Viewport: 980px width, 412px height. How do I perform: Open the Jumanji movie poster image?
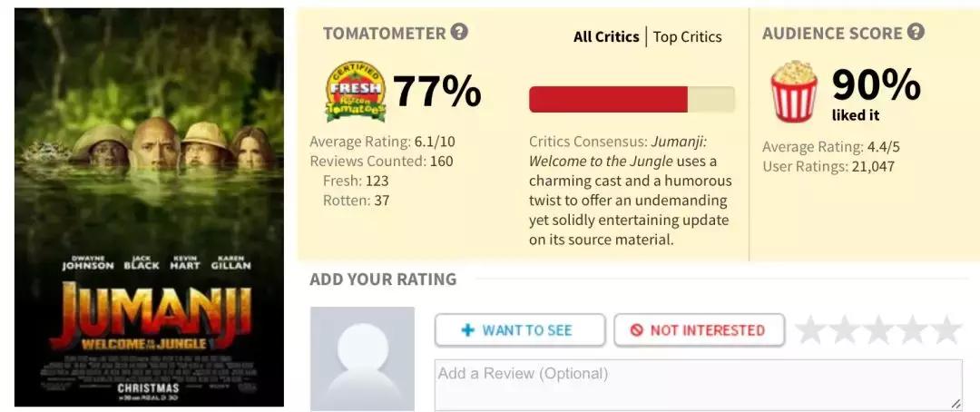[149, 207]
